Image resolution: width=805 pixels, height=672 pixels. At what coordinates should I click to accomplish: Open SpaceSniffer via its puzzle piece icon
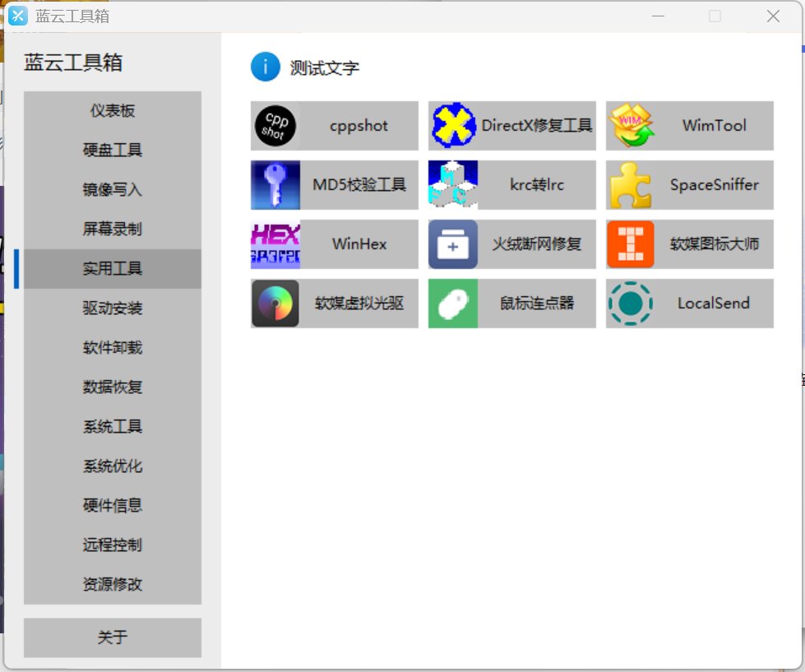coord(631,185)
